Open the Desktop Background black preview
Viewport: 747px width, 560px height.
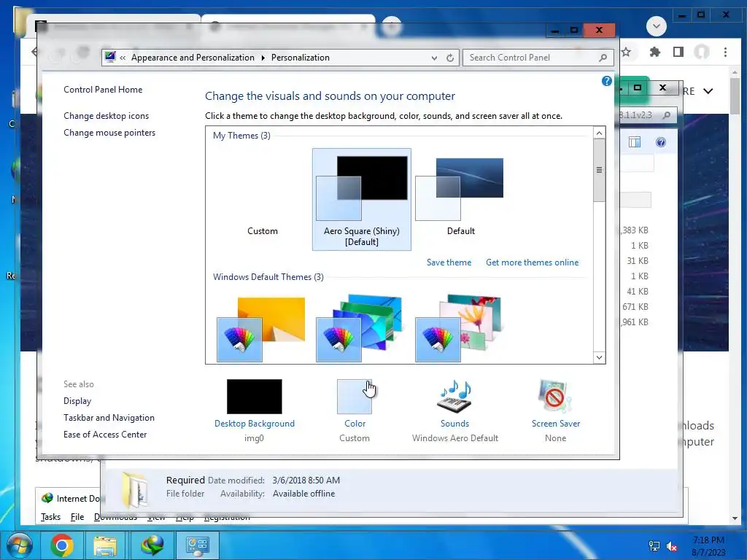(255, 396)
